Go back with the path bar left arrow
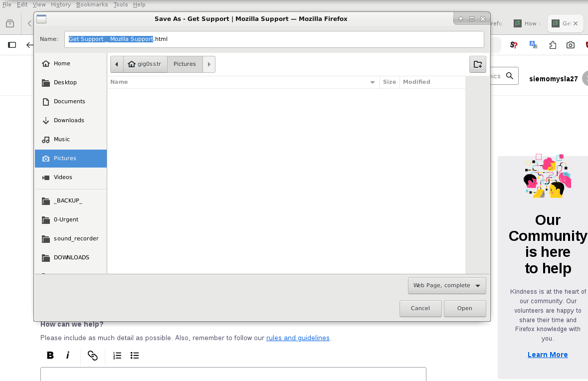 pyautogui.click(x=117, y=64)
